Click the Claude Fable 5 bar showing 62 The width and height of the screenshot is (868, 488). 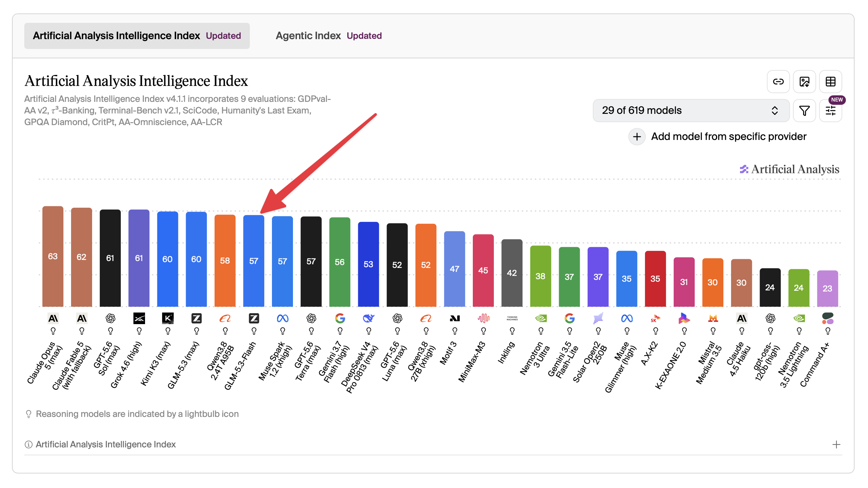tap(82, 257)
